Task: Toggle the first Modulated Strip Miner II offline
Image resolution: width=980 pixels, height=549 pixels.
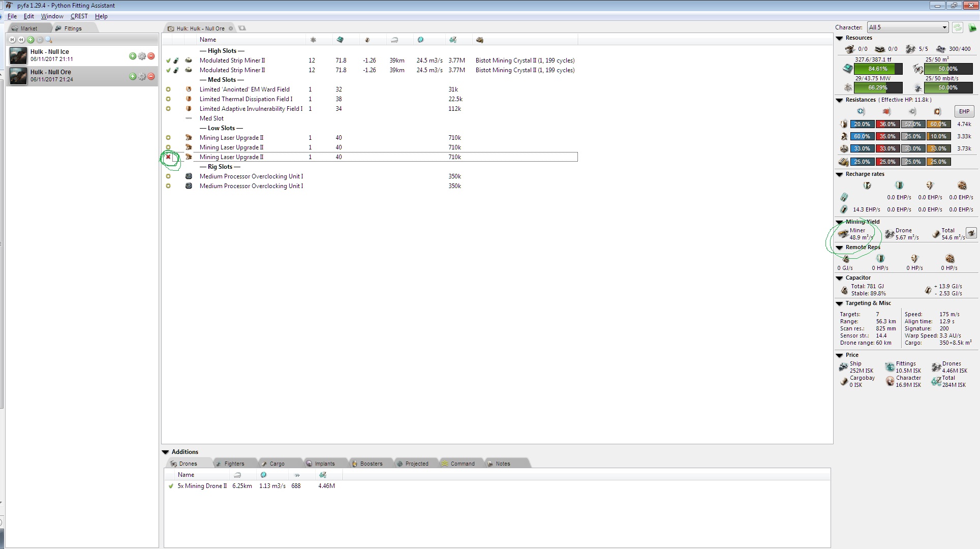Action: coord(168,60)
